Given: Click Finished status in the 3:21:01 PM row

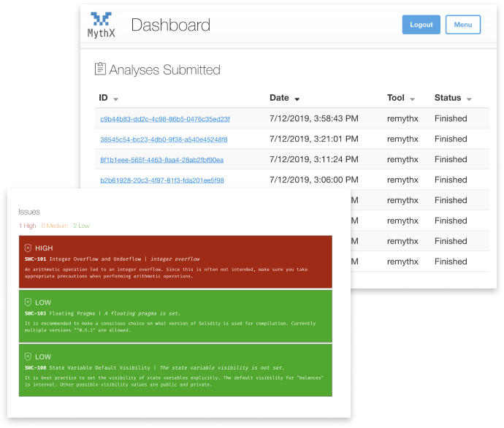Looking at the screenshot, I should (x=451, y=139).
